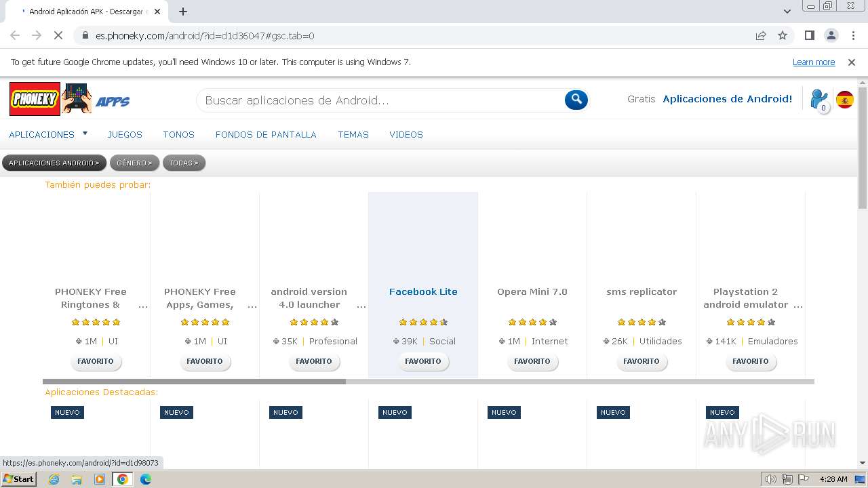Click the Social category under Facebook Lite
868x488 pixels.
[x=442, y=341]
